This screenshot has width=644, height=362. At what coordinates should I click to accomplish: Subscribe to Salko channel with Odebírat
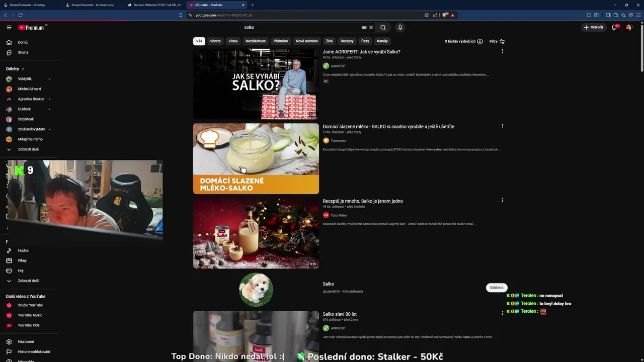pyautogui.click(x=497, y=288)
